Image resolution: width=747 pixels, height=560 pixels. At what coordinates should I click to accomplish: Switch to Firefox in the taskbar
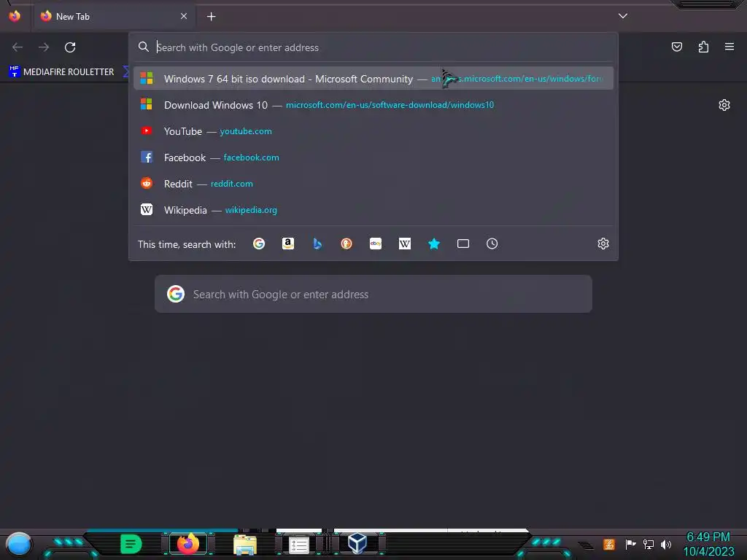pos(187,544)
